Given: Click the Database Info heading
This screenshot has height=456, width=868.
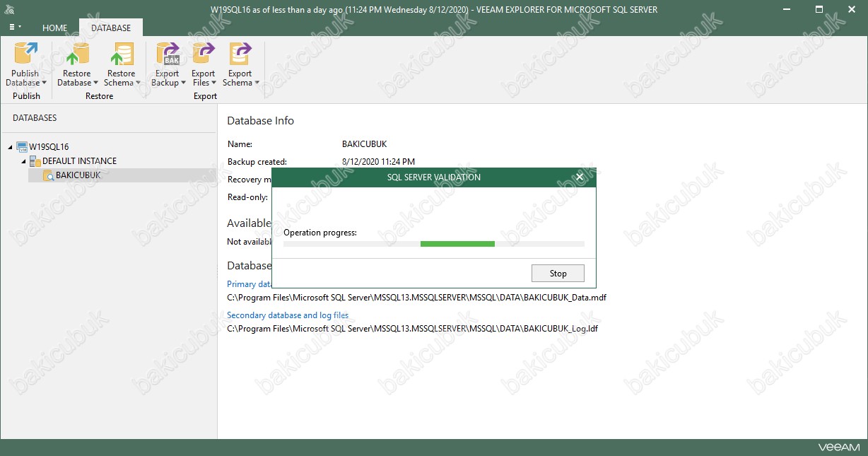Looking at the screenshot, I should [x=261, y=121].
